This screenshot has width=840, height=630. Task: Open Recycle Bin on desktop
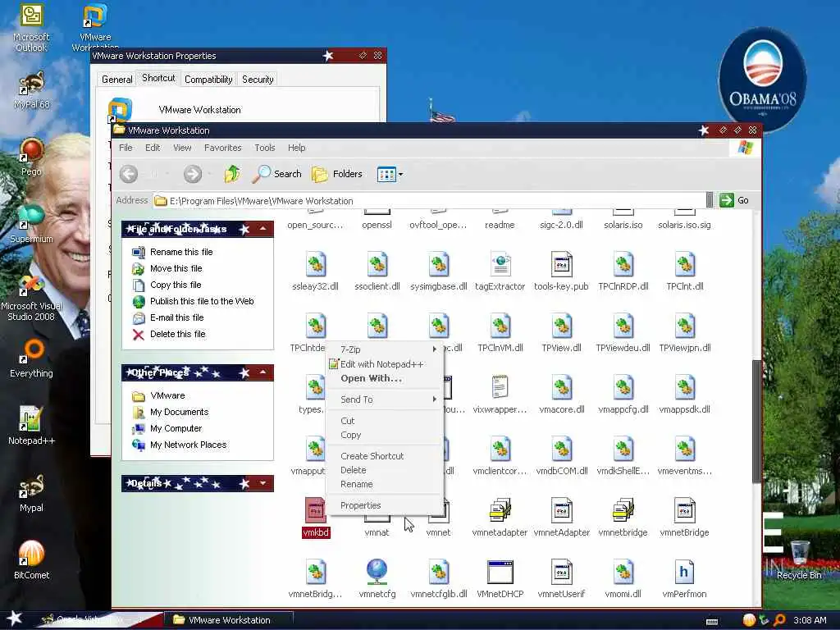click(799, 559)
